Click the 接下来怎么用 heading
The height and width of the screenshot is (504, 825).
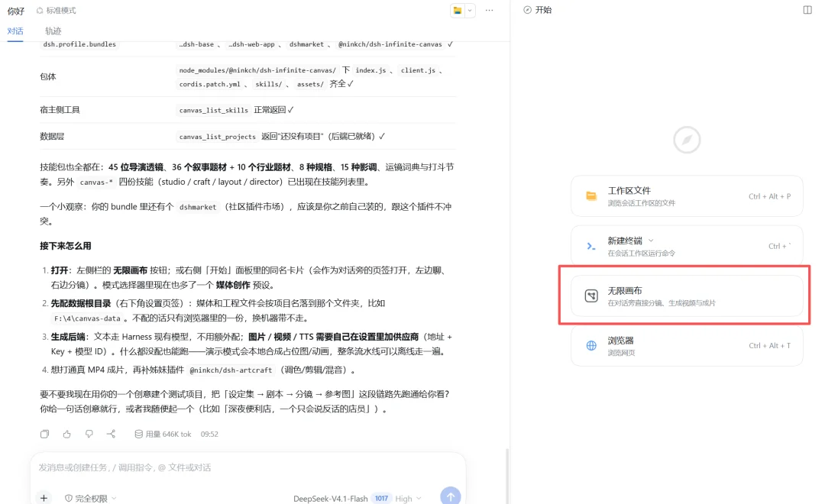(65, 246)
